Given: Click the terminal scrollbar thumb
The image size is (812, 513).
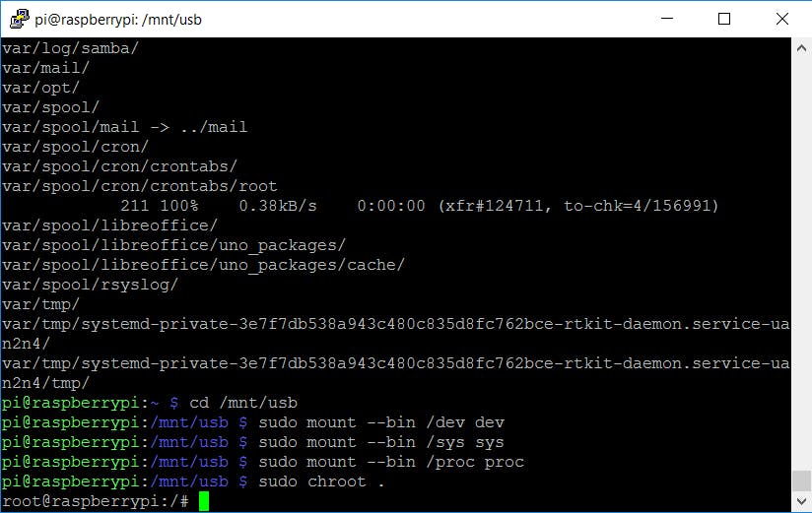Looking at the screenshot, I should pos(801,481).
